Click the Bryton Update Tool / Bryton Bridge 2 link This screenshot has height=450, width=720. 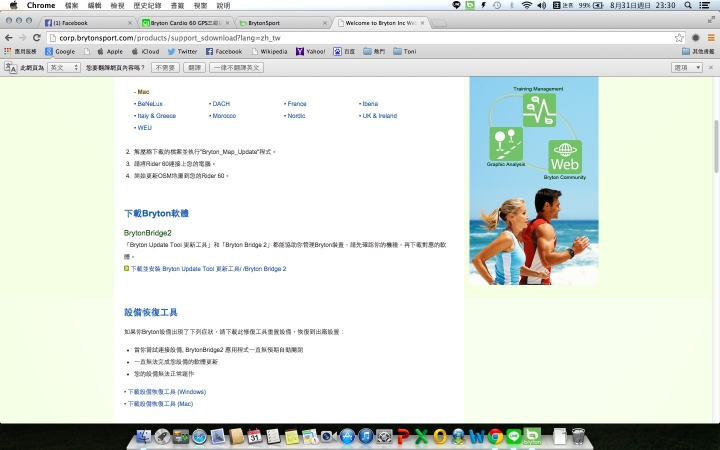point(208,269)
